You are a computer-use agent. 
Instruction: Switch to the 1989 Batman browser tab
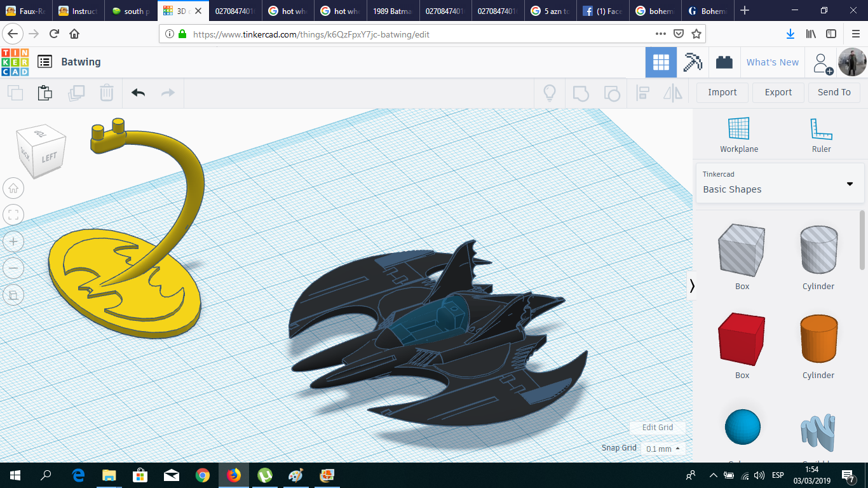point(394,11)
